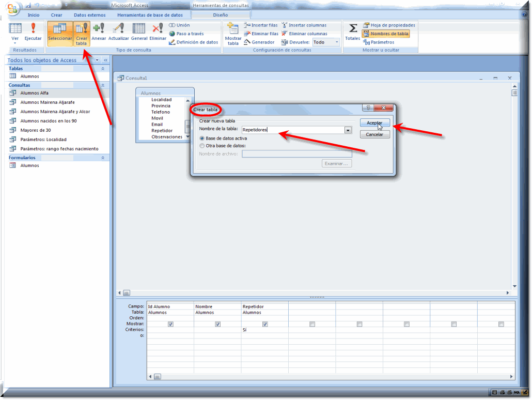Image resolution: width=532 pixels, height=400 pixels.
Task: Check Mostrar box in fifth grid column
Action: [359, 324]
